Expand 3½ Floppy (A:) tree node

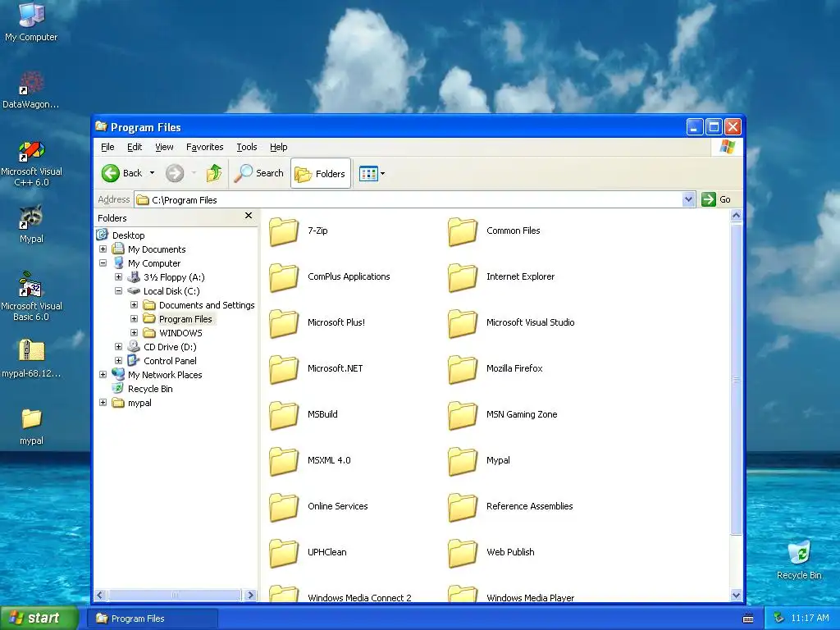[x=118, y=277]
